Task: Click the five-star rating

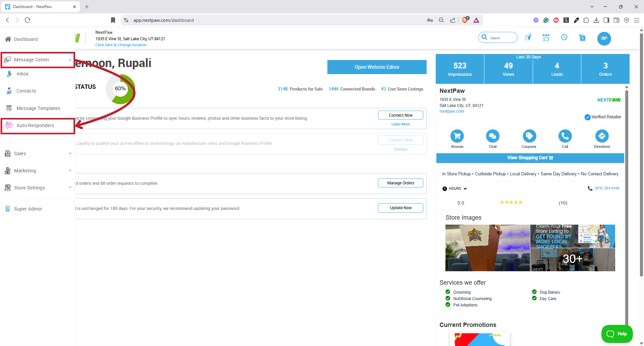Action: pos(511,203)
